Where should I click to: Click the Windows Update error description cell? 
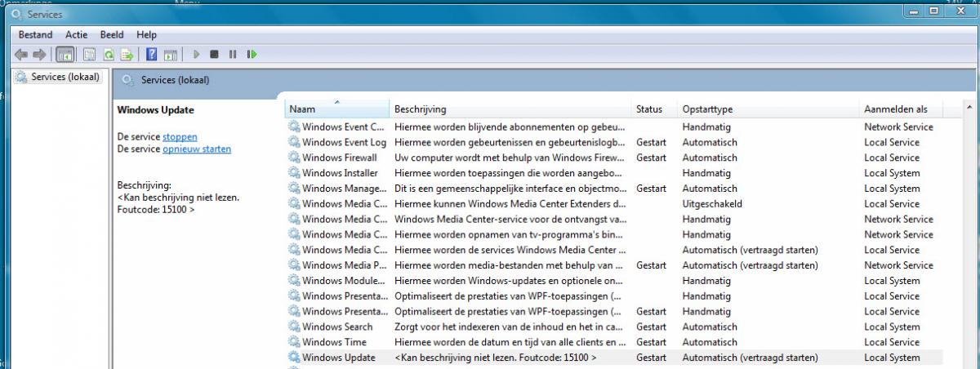coord(496,358)
